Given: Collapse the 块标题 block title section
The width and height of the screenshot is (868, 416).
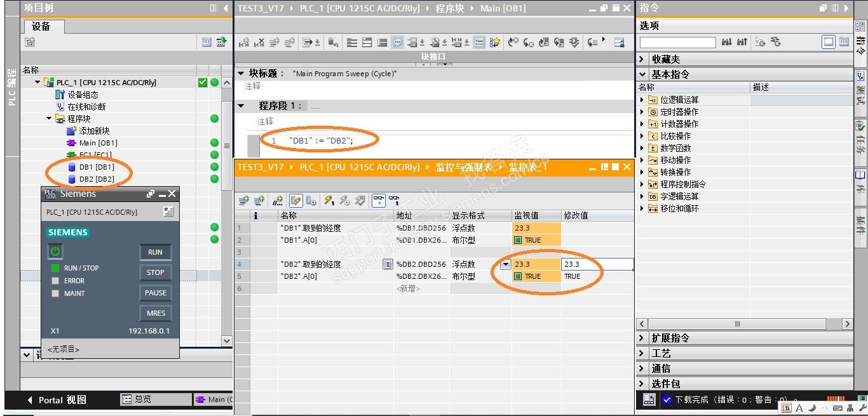Looking at the screenshot, I should pos(241,74).
